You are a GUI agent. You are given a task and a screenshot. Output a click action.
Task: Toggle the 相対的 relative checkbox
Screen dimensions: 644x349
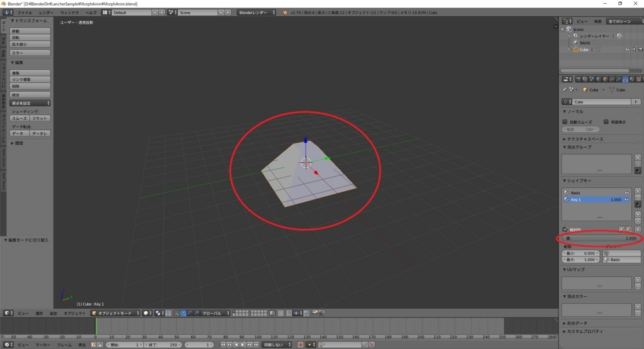[565, 230]
